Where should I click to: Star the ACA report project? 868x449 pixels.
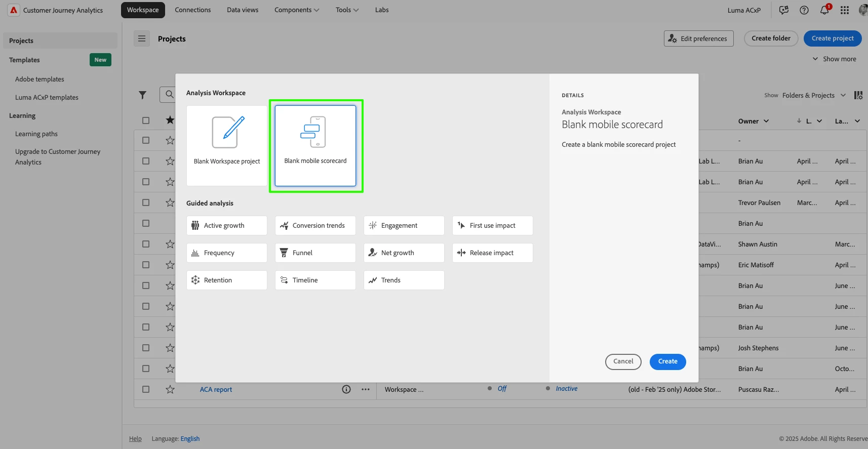point(170,389)
